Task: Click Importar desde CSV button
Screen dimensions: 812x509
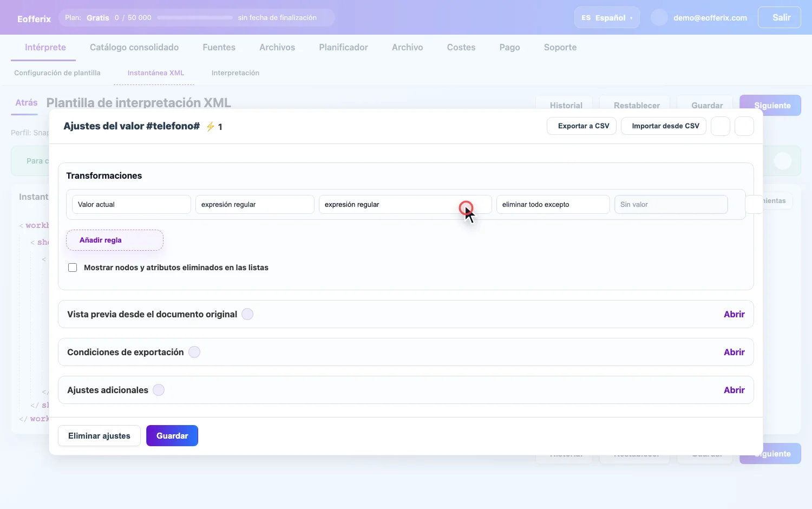Action: click(x=664, y=126)
